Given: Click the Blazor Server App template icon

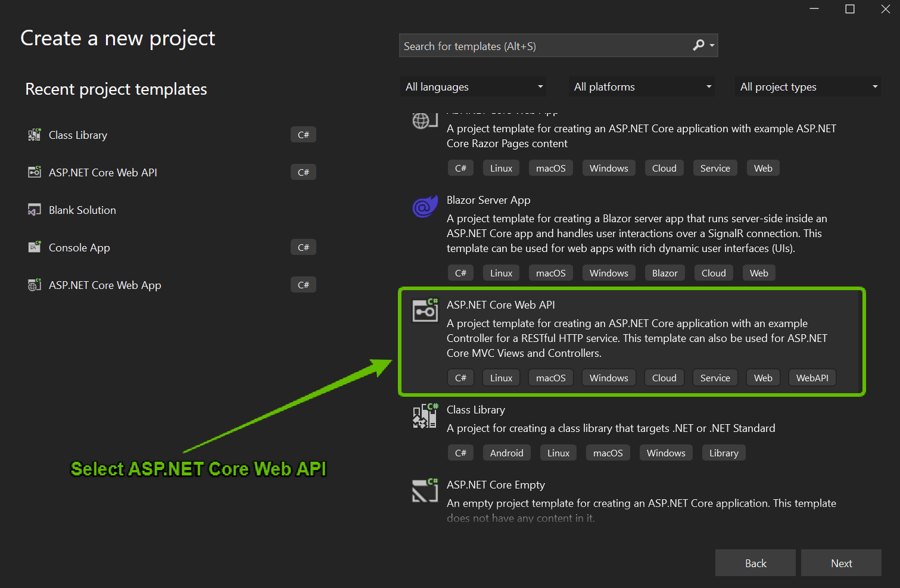Looking at the screenshot, I should coord(425,207).
